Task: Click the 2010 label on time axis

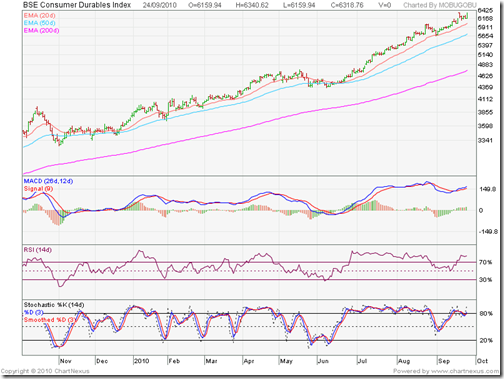Action: 141,361
